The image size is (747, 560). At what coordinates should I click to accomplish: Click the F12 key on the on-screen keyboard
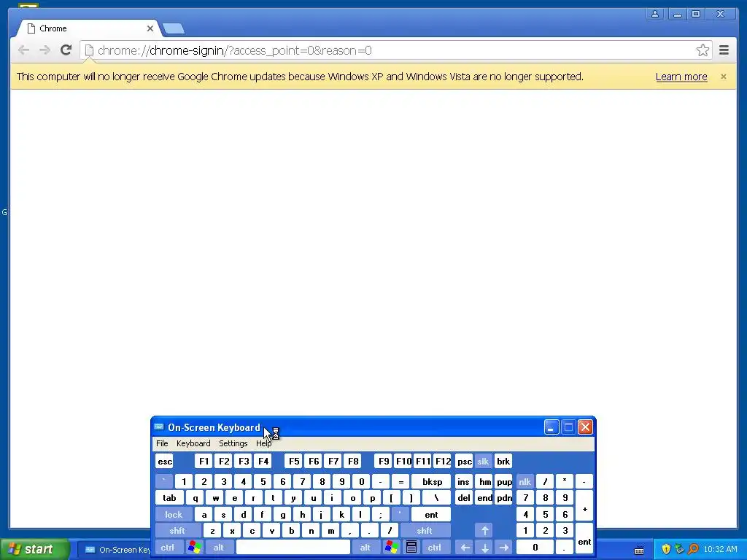[443, 462]
